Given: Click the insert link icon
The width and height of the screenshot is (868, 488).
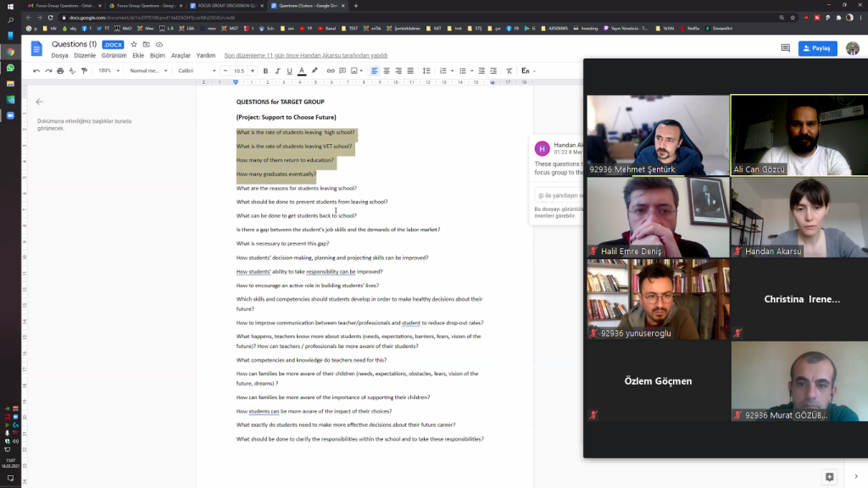Looking at the screenshot, I should coord(331,71).
